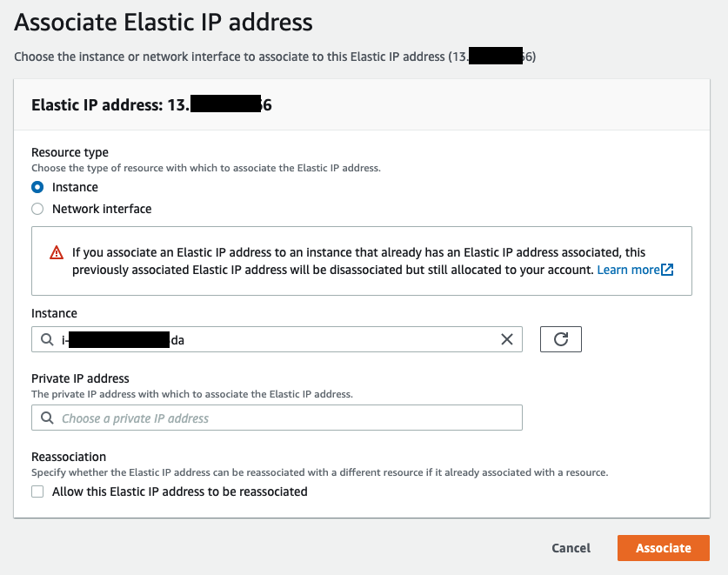Click the 'Instance' option label text
This screenshot has width=728, height=575.
click(75, 187)
